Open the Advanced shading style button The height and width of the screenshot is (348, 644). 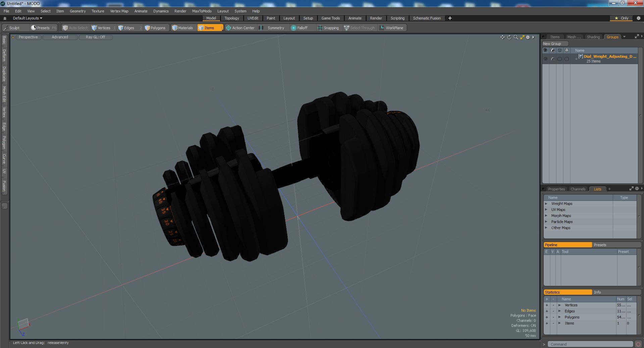click(60, 37)
